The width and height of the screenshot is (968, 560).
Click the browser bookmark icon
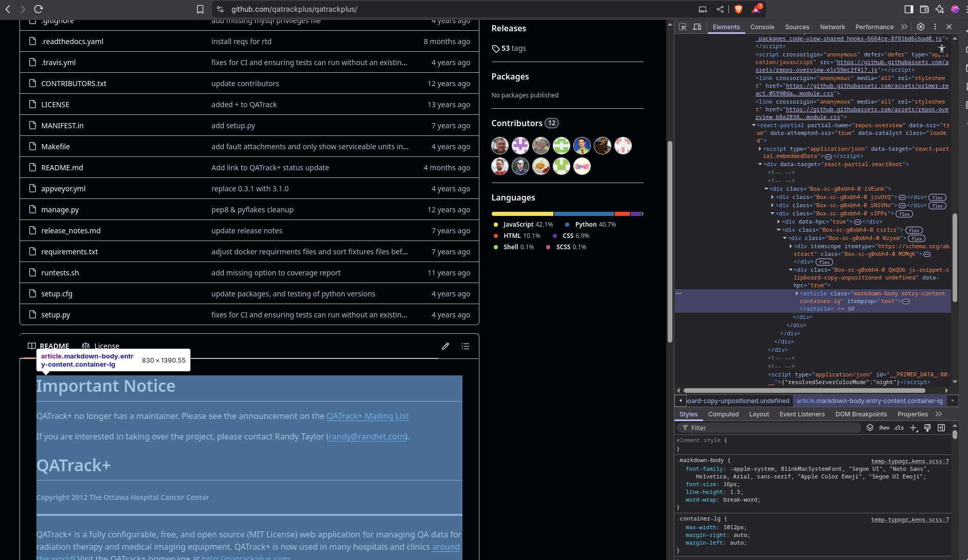click(x=200, y=9)
